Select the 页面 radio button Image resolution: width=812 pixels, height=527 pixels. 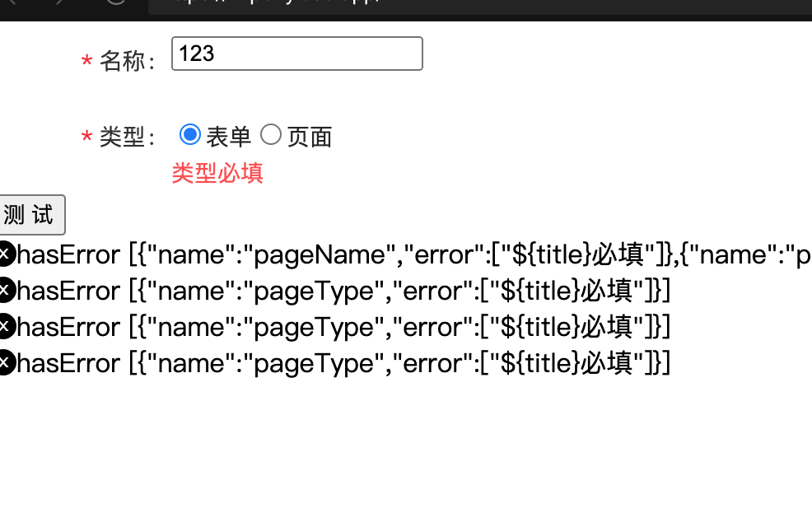(x=271, y=134)
